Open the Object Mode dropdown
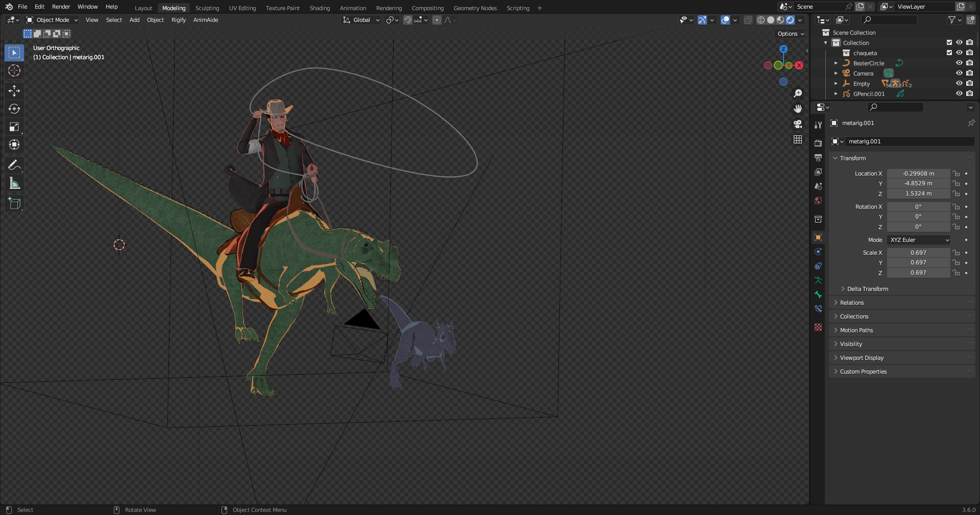This screenshot has height=515, width=980. 52,20
